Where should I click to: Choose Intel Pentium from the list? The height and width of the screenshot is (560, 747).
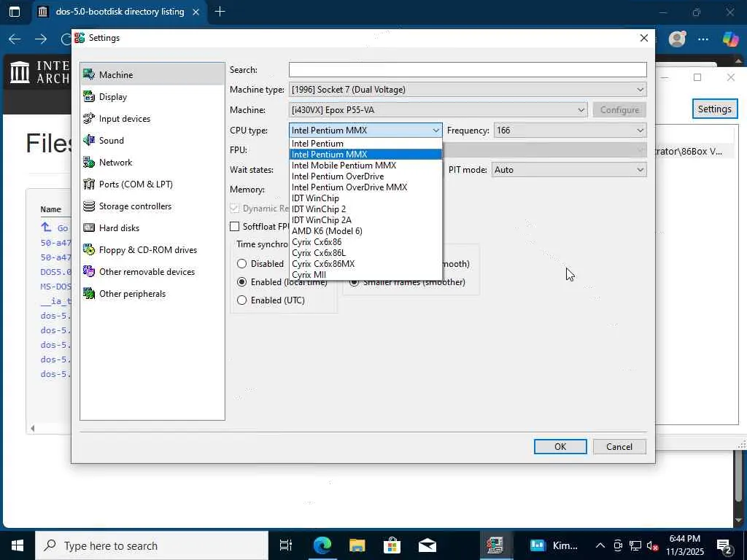click(x=365, y=144)
